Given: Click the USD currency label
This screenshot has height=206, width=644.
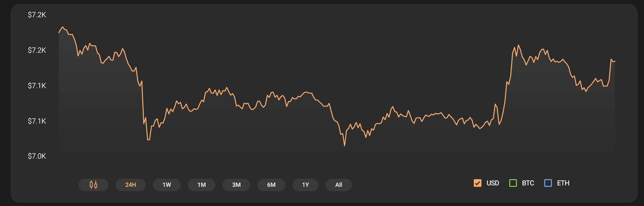Looking at the screenshot, I should click(x=493, y=183).
